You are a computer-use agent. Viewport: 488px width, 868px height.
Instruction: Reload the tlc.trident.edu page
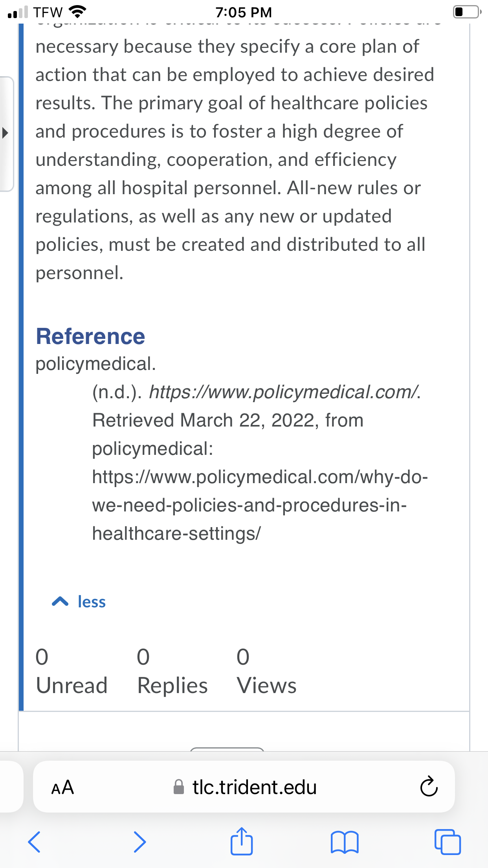pyautogui.click(x=429, y=786)
